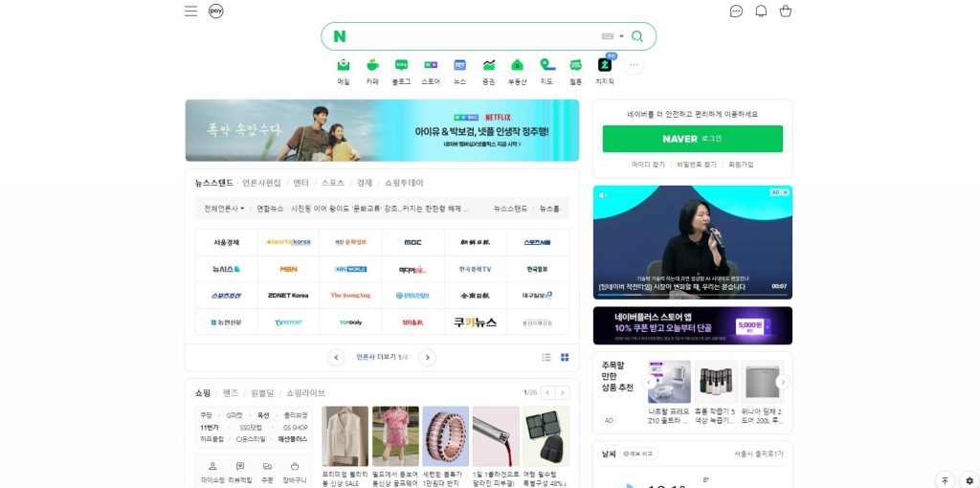
Task: Show next recommended products with right arrow
Action: (x=783, y=382)
